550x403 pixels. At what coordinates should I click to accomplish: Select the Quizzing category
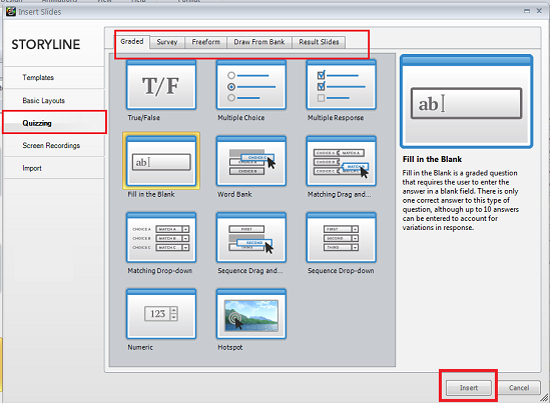[x=54, y=123]
